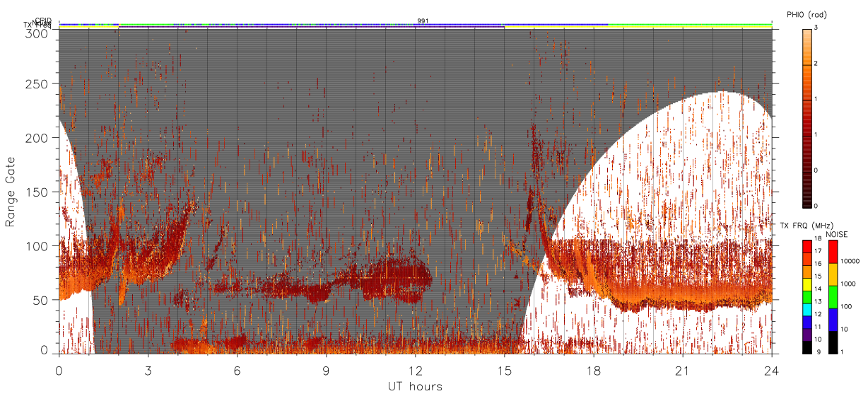Click the CPID value '991' label
Screen dimensions: 868x401
point(423,21)
